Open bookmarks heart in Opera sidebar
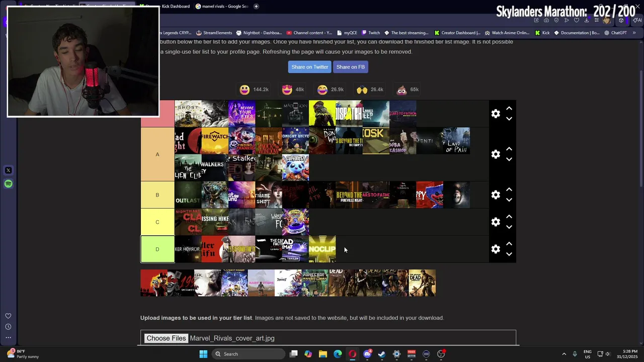644x362 pixels. click(8, 316)
